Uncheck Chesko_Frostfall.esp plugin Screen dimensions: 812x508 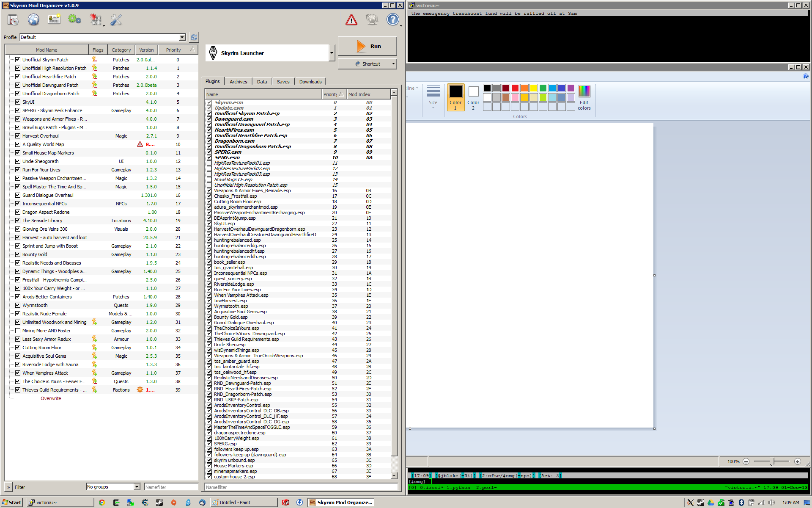click(209, 196)
